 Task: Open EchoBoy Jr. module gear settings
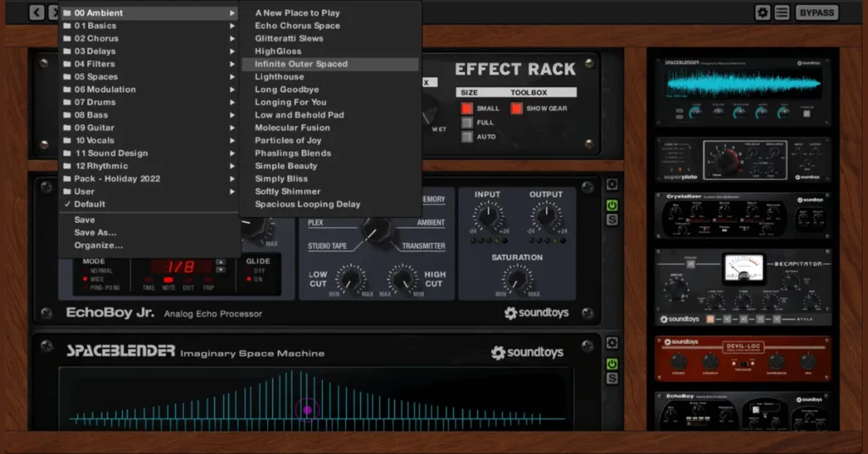point(612,185)
